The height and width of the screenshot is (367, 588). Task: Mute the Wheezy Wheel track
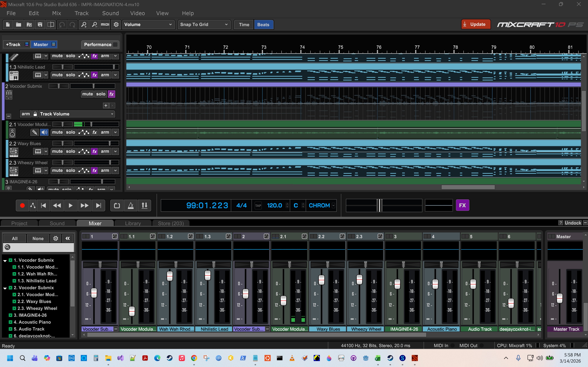pyautogui.click(x=57, y=170)
